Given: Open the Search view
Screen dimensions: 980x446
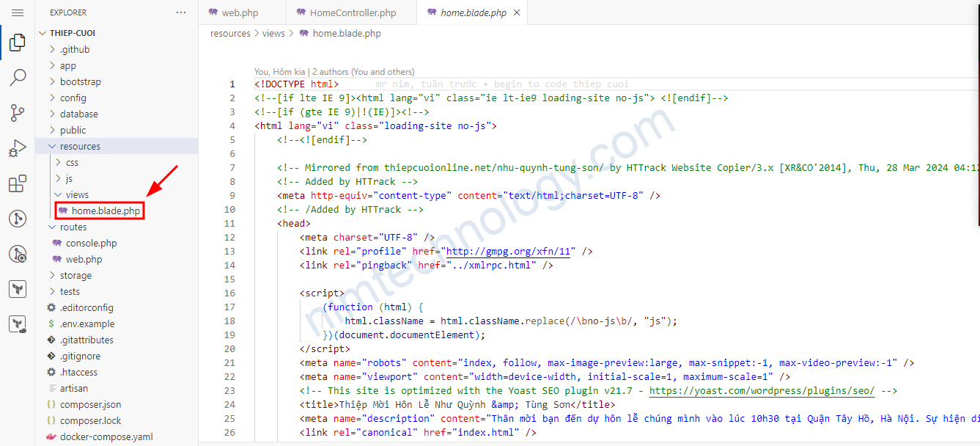Looking at the screenshot, I should pyautogui.click(x=18, y=78).
